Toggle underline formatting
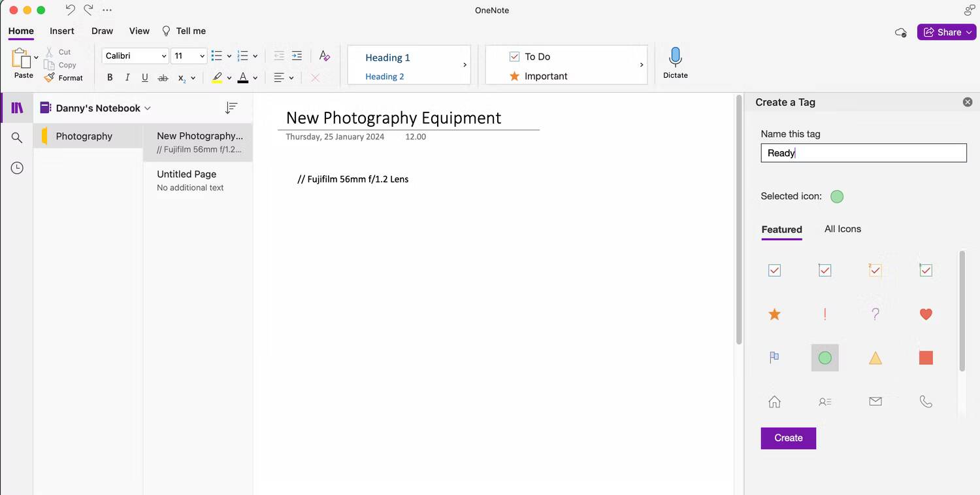Screen dimensions: 980x495 [x=144, y=77]
